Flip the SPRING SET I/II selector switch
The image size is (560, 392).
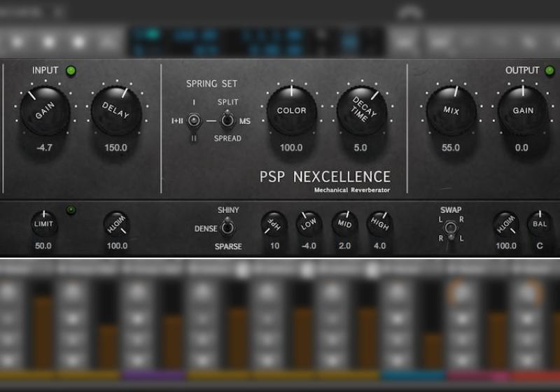(194, 120)
